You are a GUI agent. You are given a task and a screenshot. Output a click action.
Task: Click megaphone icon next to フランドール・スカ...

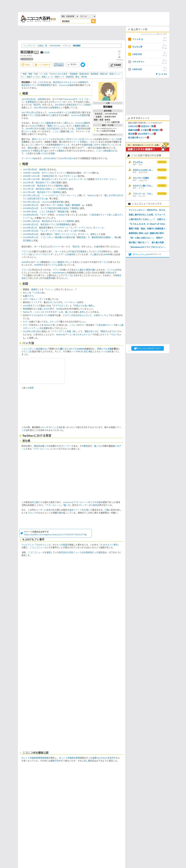point(130,194)
